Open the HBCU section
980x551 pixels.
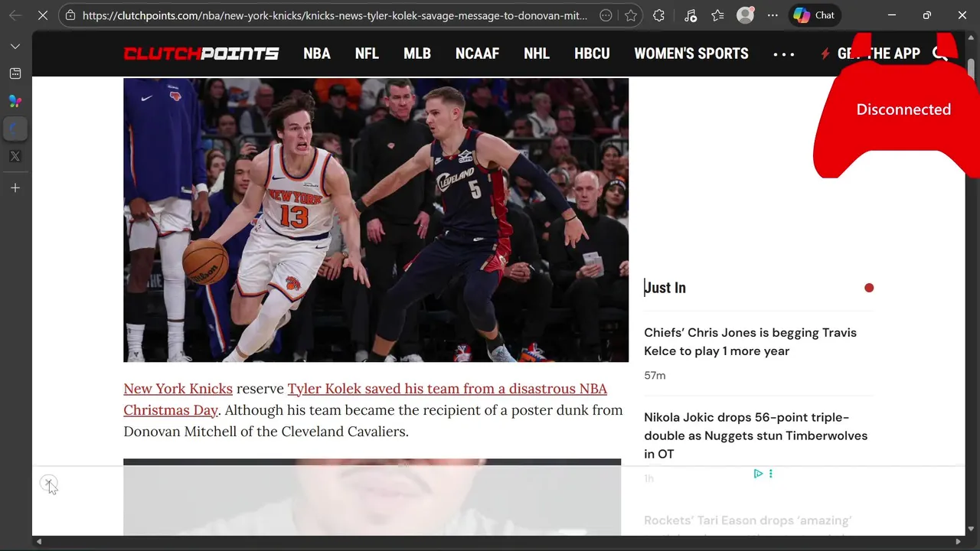pyautogui.click(x=592, y=54)
